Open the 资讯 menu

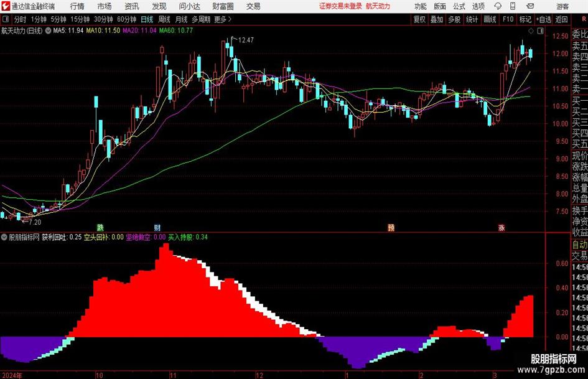click(x=132, y=6)
